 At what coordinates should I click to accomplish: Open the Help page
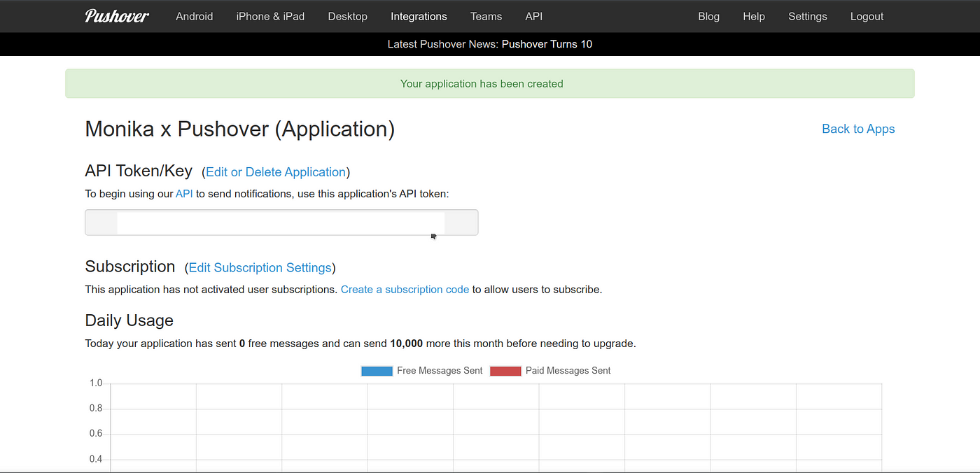pos(754,16)
